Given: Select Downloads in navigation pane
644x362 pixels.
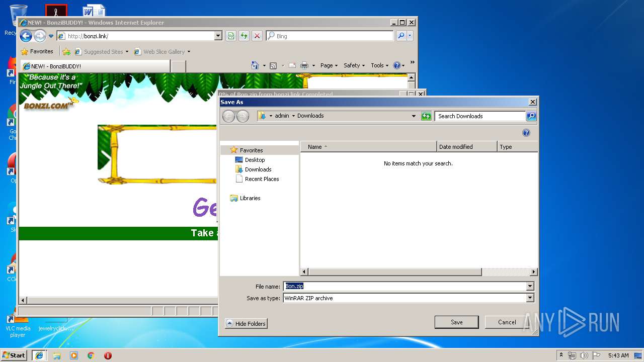Looking at the screenshot, I should coord(258,169).
